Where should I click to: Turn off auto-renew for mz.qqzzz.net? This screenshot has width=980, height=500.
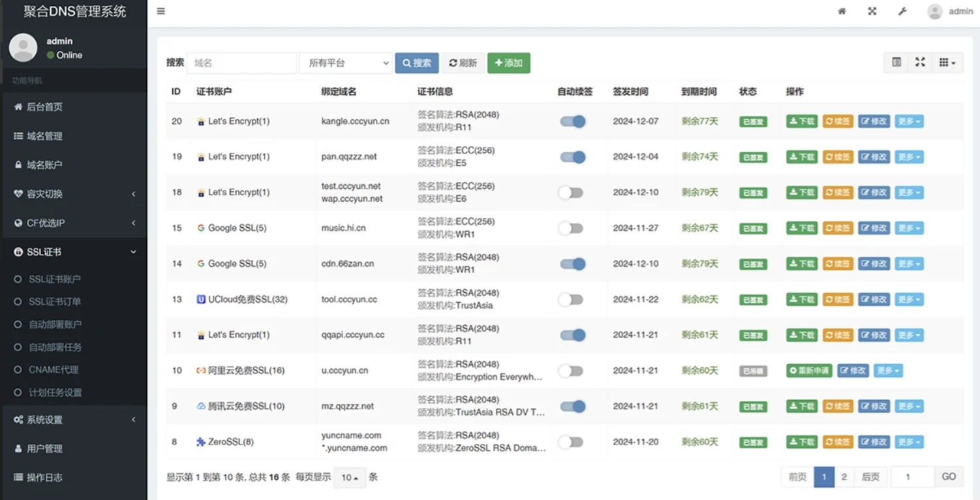tap(572, 407)
